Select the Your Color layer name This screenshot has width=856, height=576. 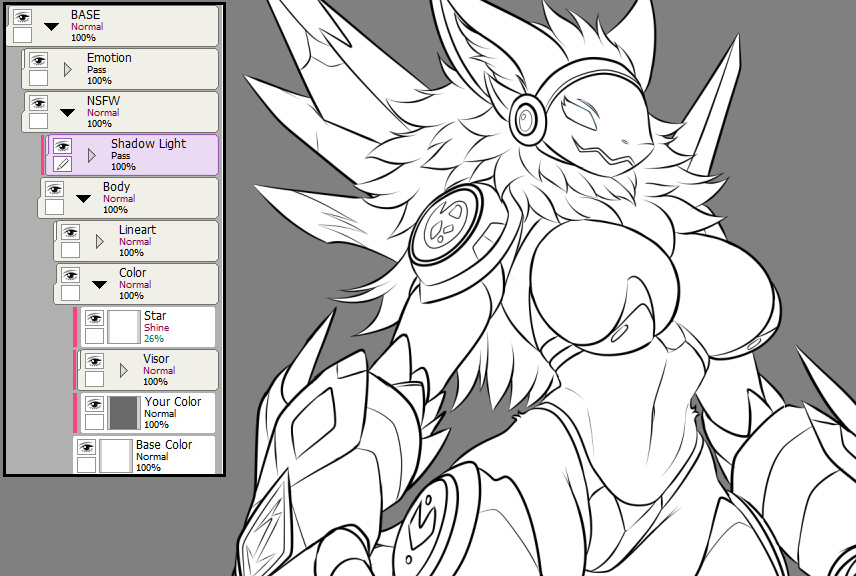[x=173, y=402]
